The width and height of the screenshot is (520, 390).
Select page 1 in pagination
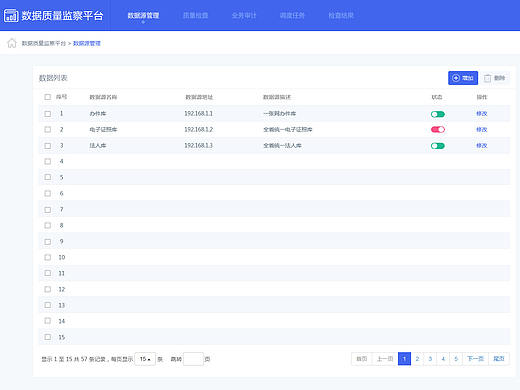(404, 359)
